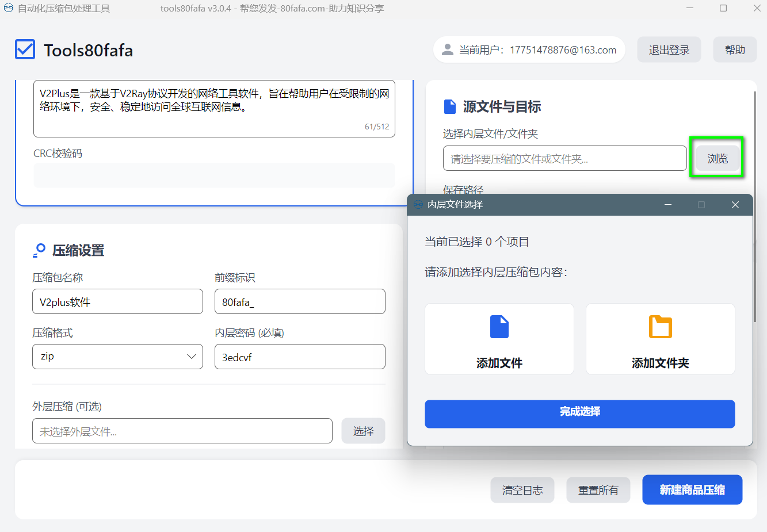Clear the log with 清空日志
The width and height of the screenshot is (767, 532).
click(x=522, y=490)
